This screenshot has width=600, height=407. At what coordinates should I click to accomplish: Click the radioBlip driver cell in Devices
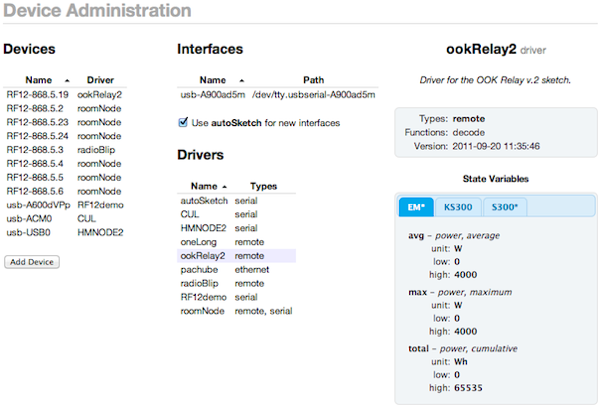point(96,150)
